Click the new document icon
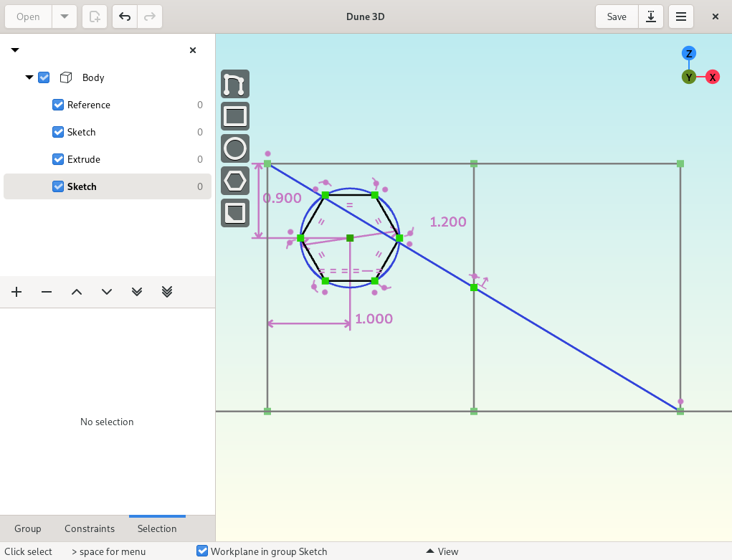Screen dimensions: 732x560 (95, 16)
